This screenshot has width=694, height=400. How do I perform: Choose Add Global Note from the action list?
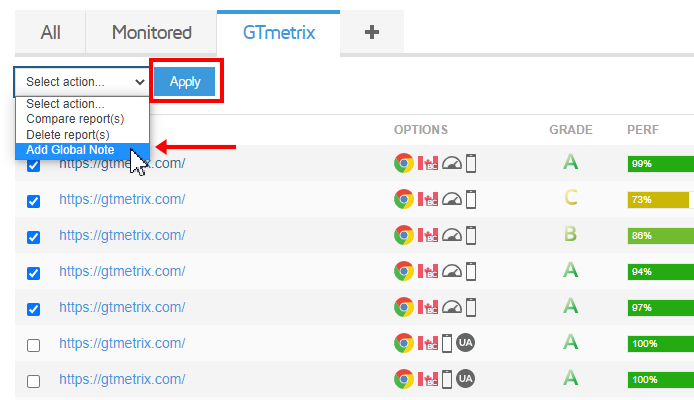pos(82,150)
